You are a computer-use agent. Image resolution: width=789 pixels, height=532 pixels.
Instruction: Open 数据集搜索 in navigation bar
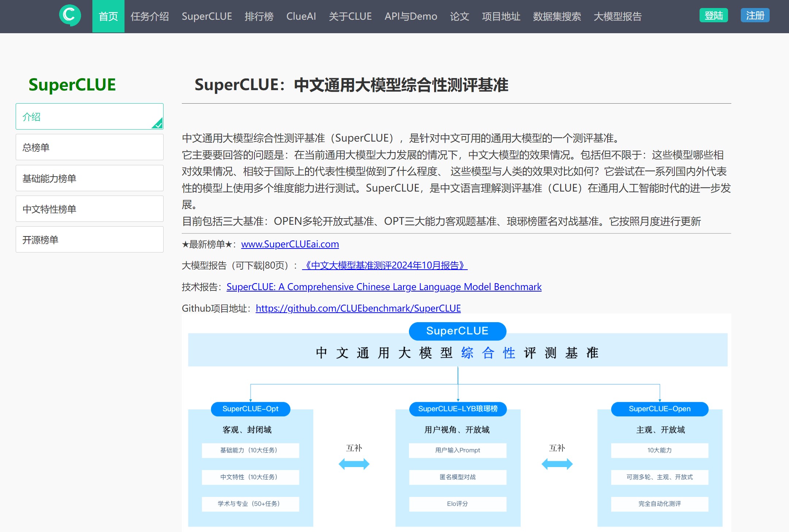click(x=556, y=16)
